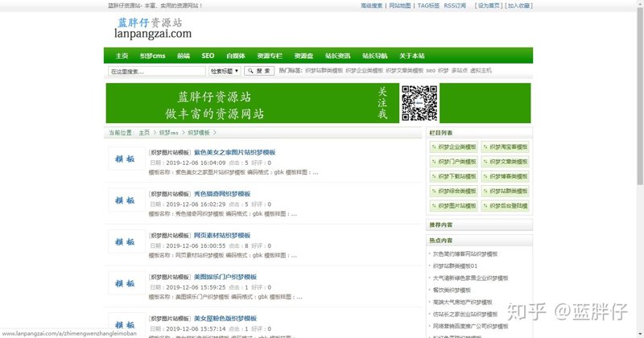644x338 pixels.
Task: Click the page vertical scrollbar thumb
Action: [640, 97]
